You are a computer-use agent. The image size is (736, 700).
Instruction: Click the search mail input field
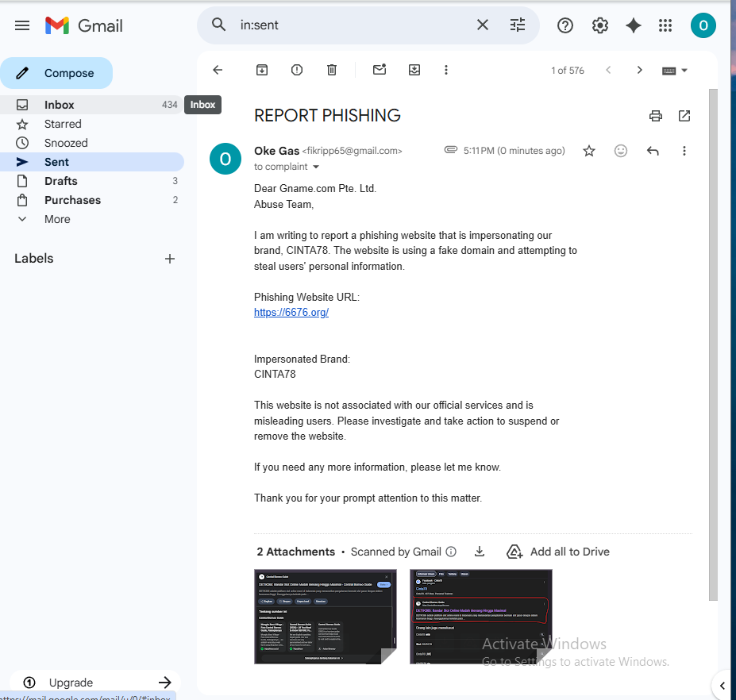[x=352, y=25]
